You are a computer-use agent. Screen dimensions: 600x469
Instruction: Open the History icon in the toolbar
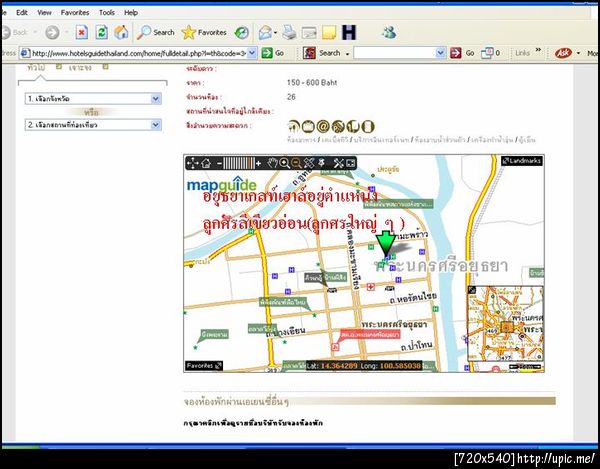click(241, 33)
